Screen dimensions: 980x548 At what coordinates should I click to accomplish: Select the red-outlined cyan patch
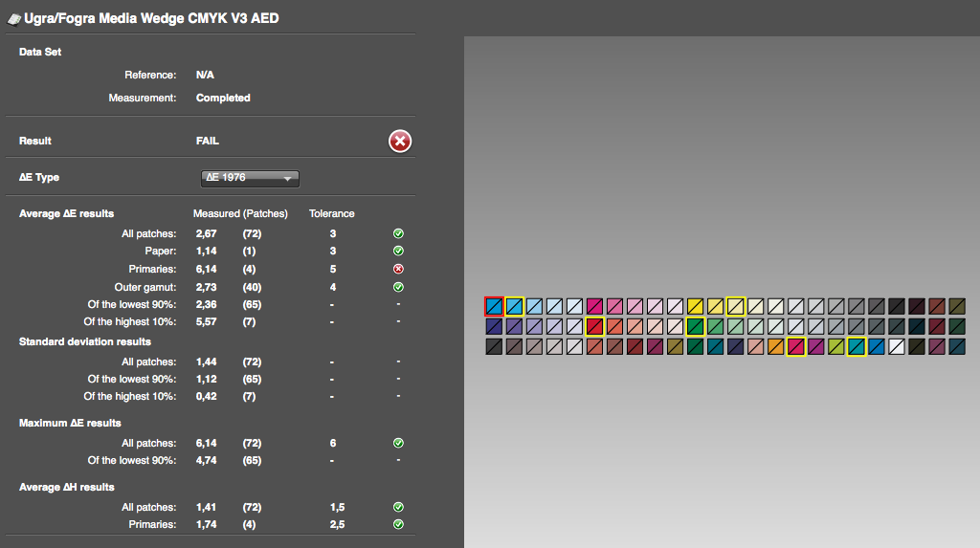[x=494, y=306]
